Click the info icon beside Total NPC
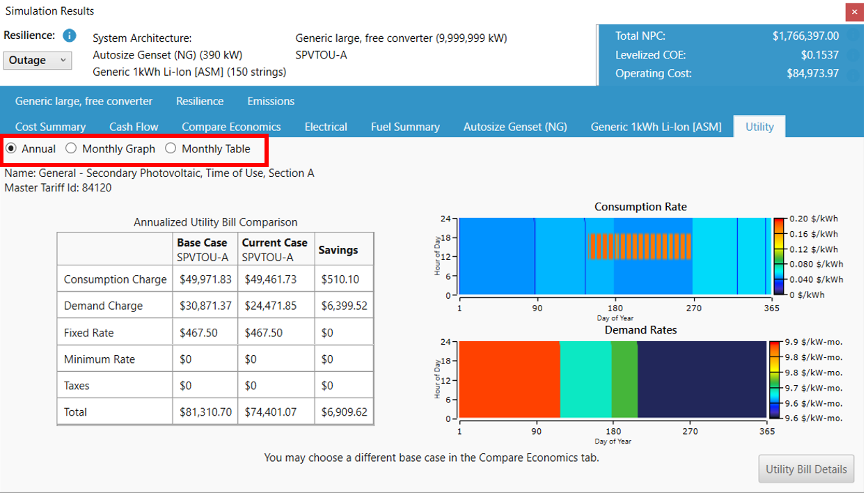 pos(853,36)
